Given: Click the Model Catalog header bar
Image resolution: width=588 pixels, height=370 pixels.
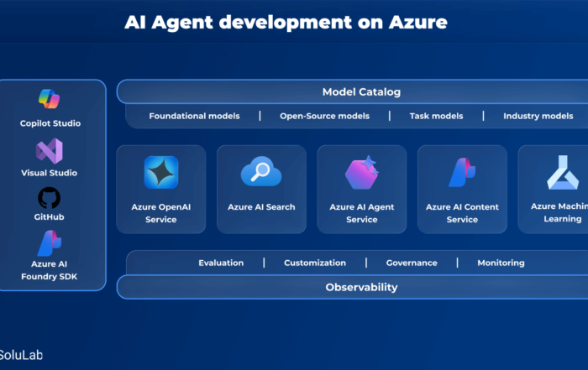Looking at the screenshot, I should pos(361,91).
